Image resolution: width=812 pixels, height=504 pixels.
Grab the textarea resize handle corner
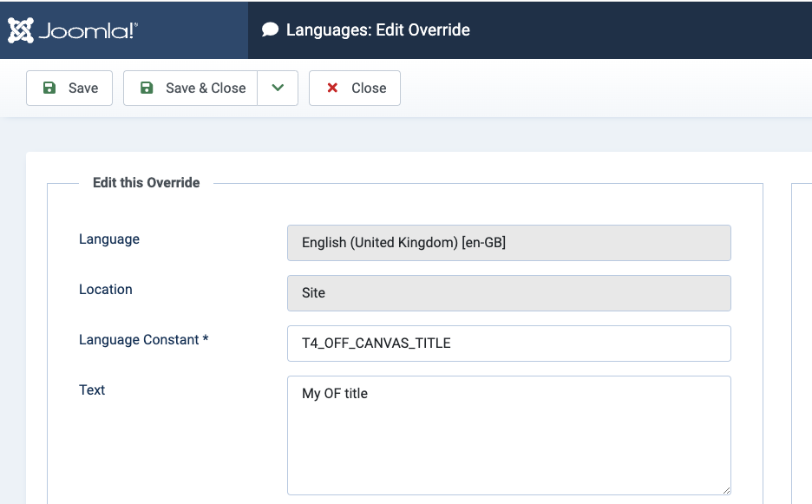point(726,489)
